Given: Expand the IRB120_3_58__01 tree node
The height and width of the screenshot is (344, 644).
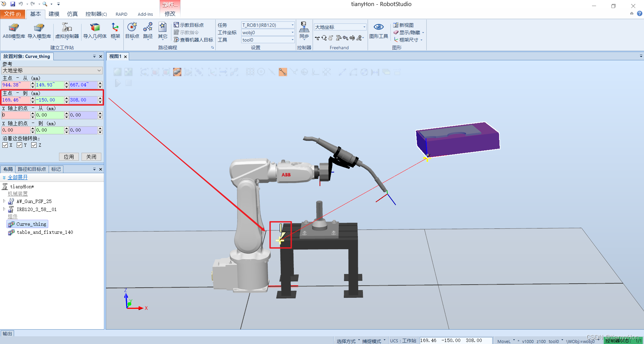Looking at the screenshot, I should click(x=4, y=209).
